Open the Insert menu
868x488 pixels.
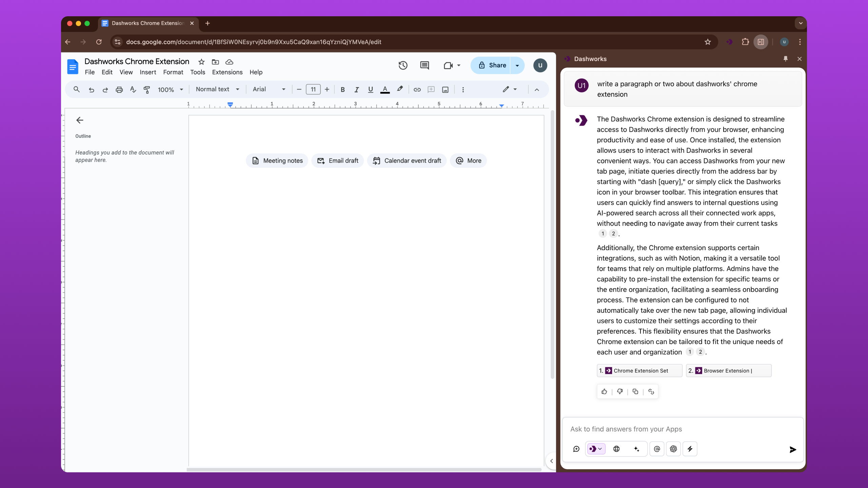coord(148,72)
